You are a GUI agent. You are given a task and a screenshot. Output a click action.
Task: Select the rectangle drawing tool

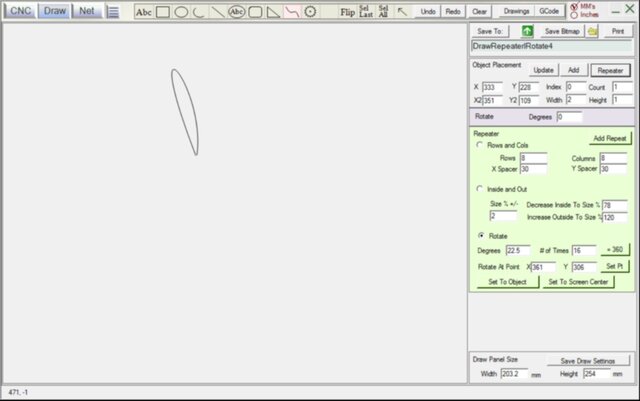pos(163,12)
